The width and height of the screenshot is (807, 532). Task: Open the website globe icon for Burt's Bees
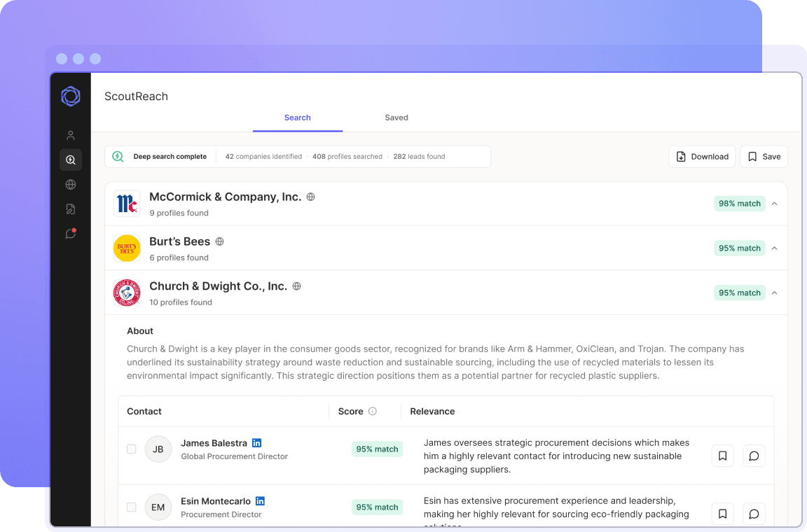tap(219, 241)
